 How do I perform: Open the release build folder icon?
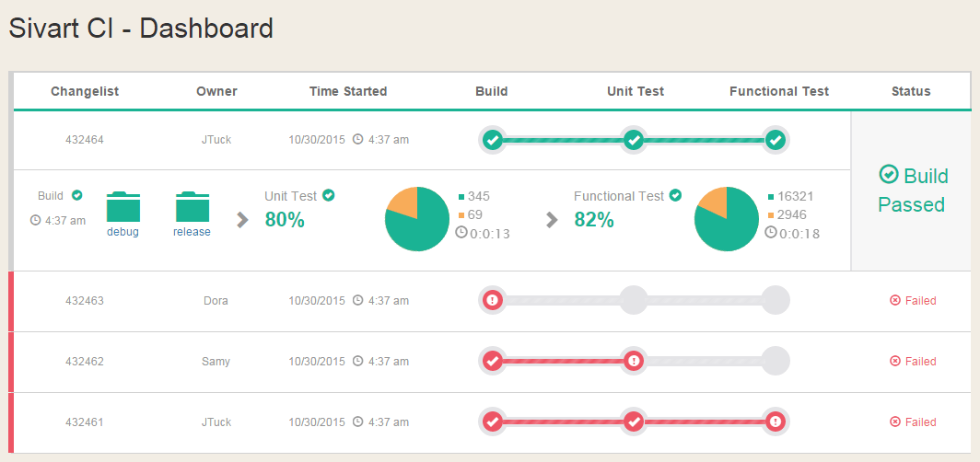pos(192,207)
